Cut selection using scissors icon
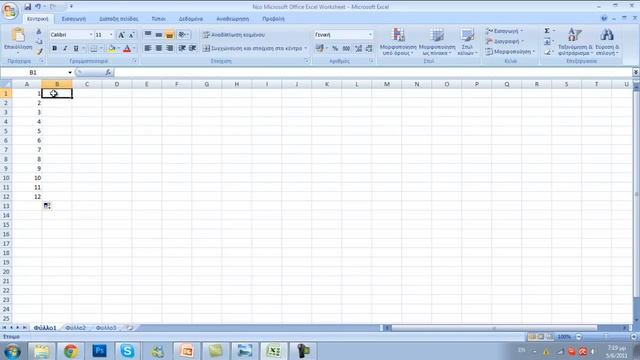Image resolution: width=640 pixels, height=360 pixels. point(39,31)
